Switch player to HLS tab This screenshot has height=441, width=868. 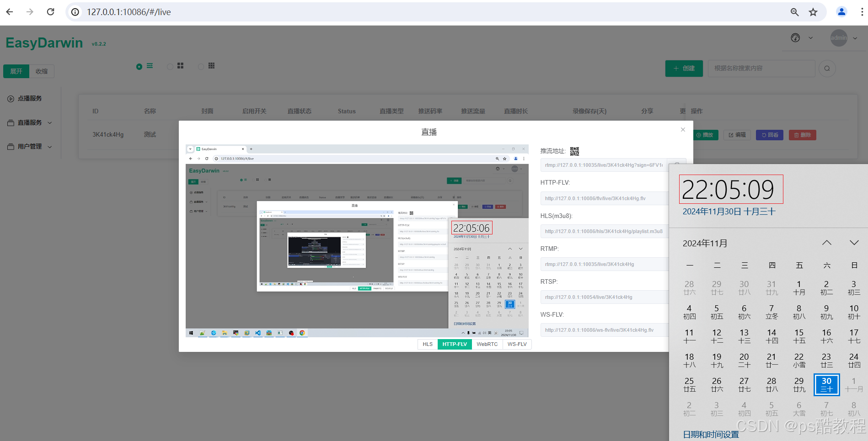[x=428, y=344]
